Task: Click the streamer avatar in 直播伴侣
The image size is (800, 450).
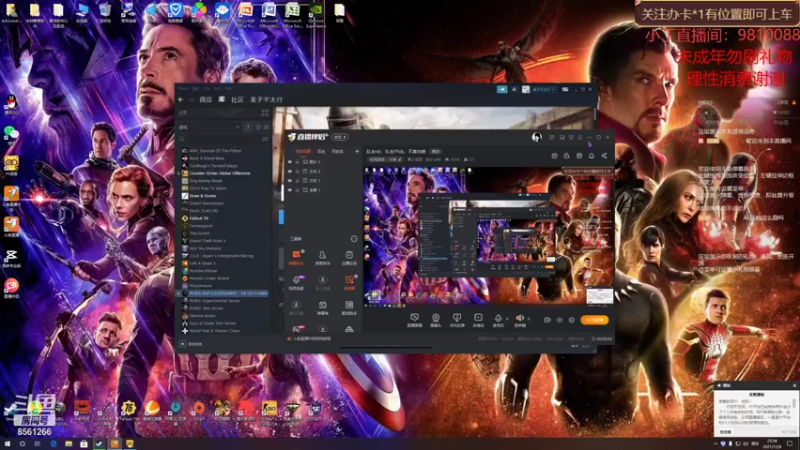Action: pos(536,137)
